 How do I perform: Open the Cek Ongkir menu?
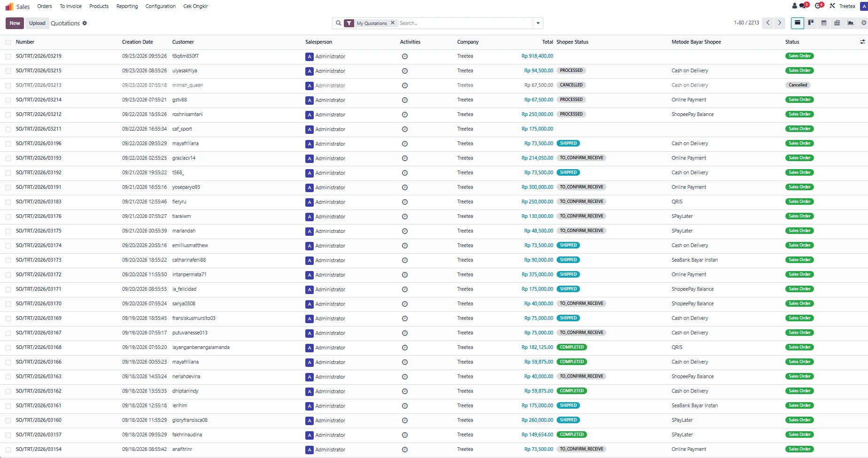click(195, 6)
